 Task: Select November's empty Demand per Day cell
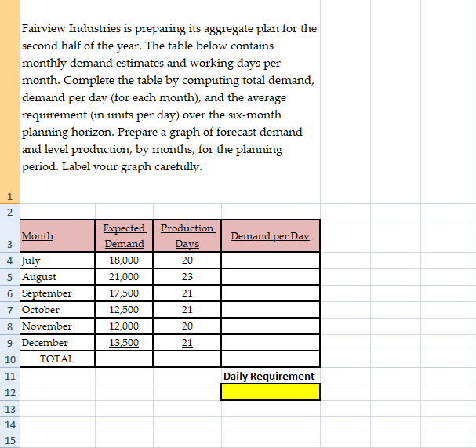pos(271,326)
